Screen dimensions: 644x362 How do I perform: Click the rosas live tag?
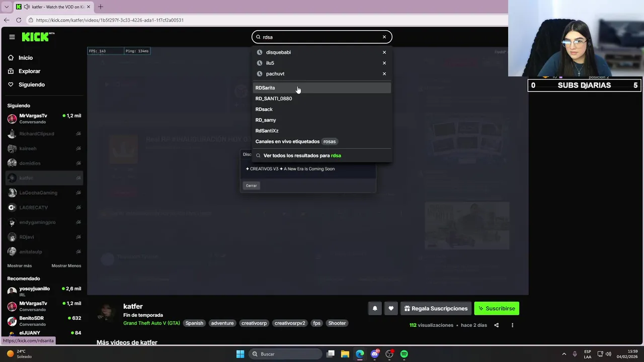(330, 141)
